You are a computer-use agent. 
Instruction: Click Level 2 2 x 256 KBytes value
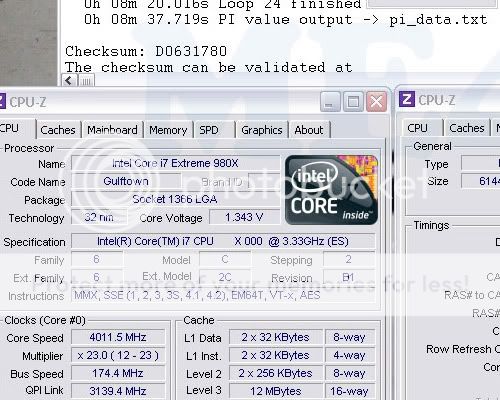(276, 373)
